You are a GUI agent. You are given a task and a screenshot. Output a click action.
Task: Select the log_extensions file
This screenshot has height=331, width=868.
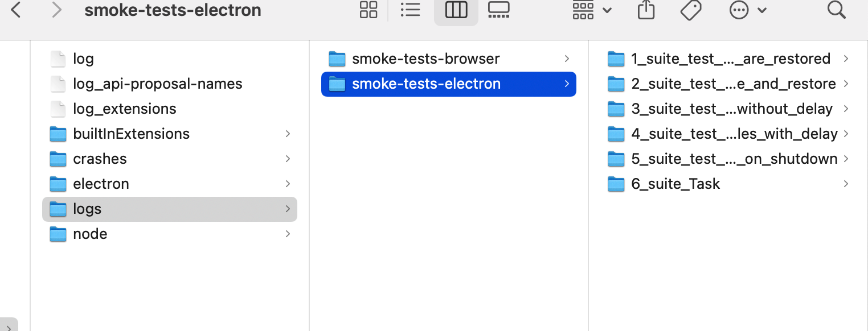[x=125, y=109]
